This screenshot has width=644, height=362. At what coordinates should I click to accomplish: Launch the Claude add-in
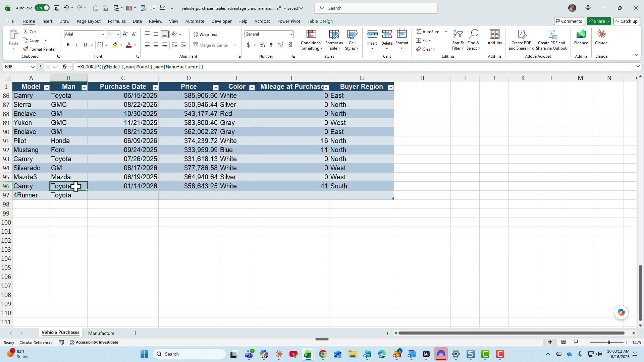(601, 37)
